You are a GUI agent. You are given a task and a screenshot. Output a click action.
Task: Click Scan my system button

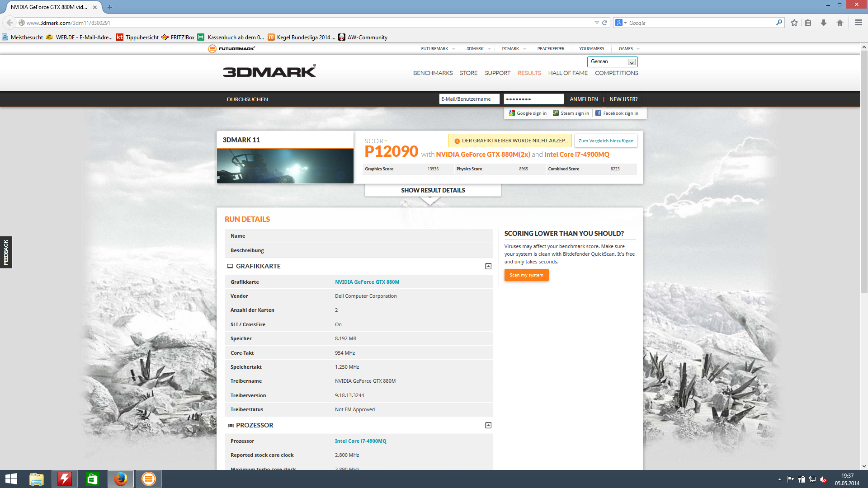tap(526, 275)
